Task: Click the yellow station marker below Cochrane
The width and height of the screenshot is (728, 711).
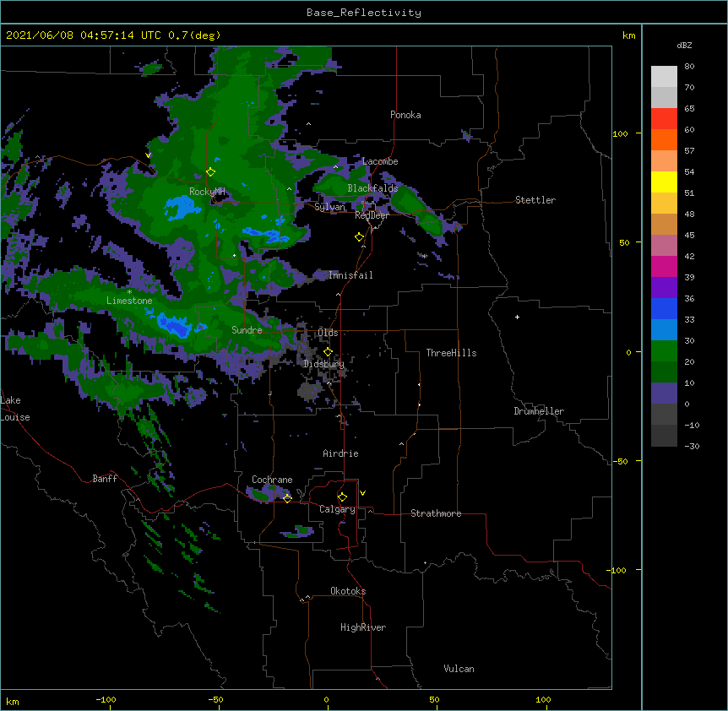Action: (287, 498)
